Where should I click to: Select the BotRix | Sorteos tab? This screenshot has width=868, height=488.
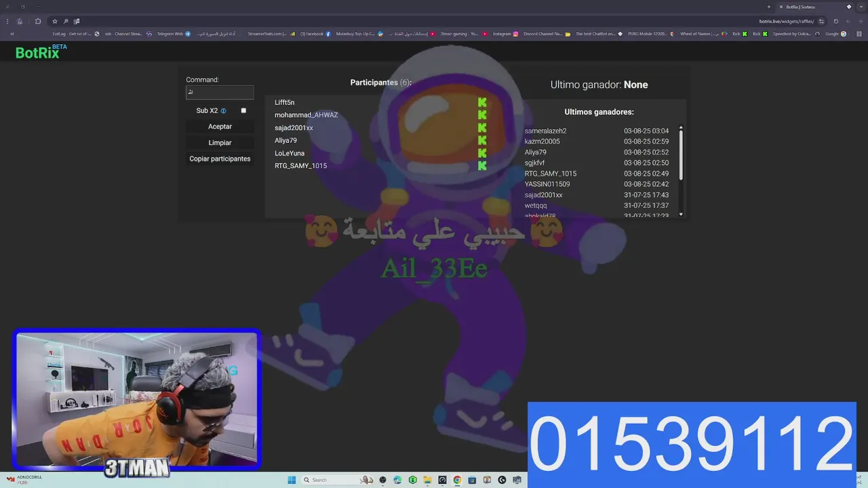[814, 7]
